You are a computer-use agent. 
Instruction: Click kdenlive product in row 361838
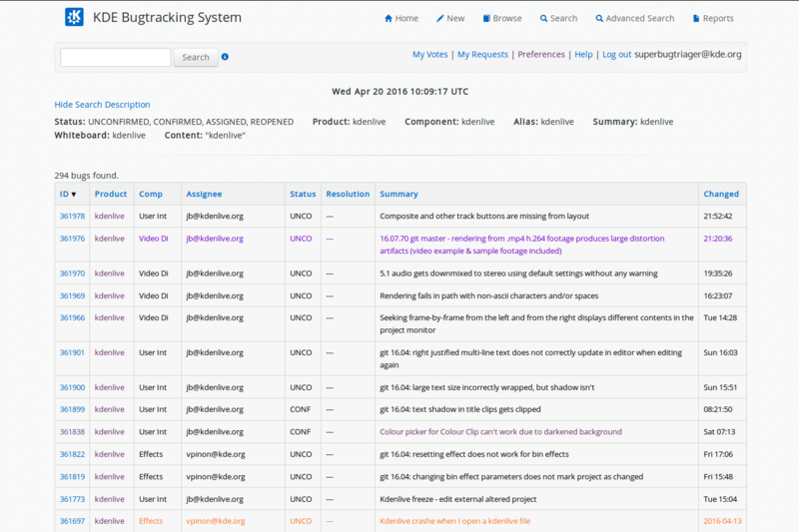coord(110,432)
